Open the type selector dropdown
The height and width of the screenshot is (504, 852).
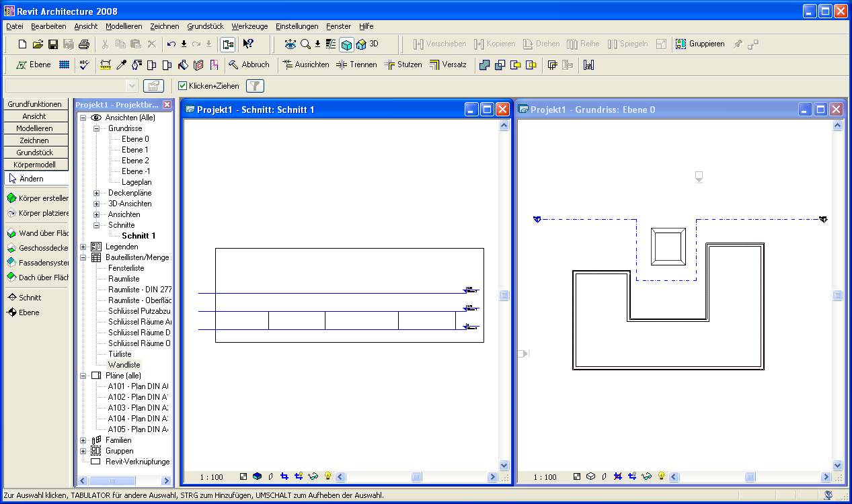point(132,86)
